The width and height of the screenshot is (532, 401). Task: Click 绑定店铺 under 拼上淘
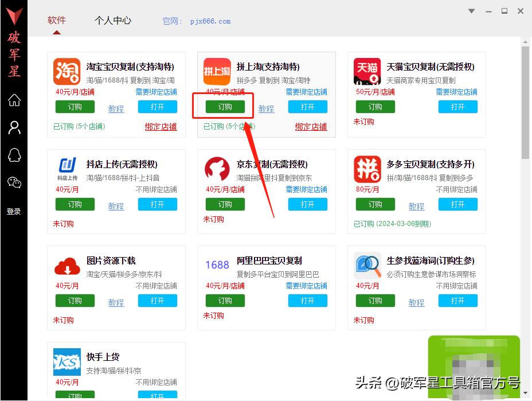click(311, 126)
